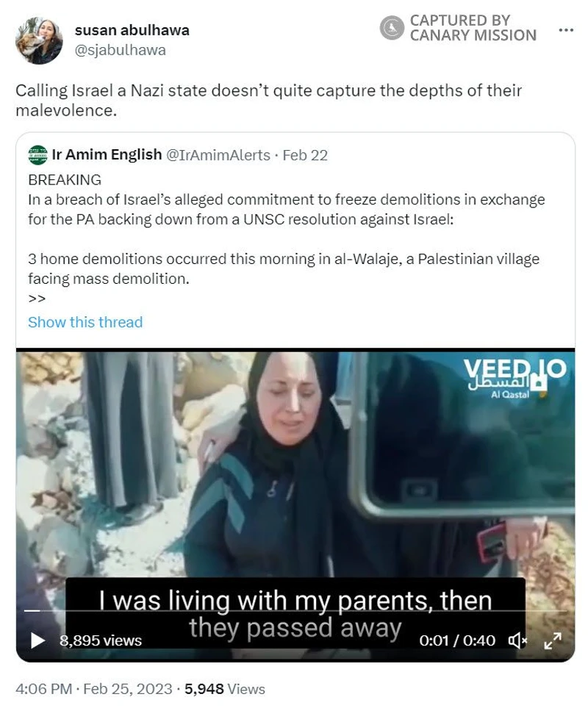The height and width of the screenshot is (711, 588).
Task: Open the Feb 22 quoted tweet date
Action: pyautogui.click(x=305, y=155)
